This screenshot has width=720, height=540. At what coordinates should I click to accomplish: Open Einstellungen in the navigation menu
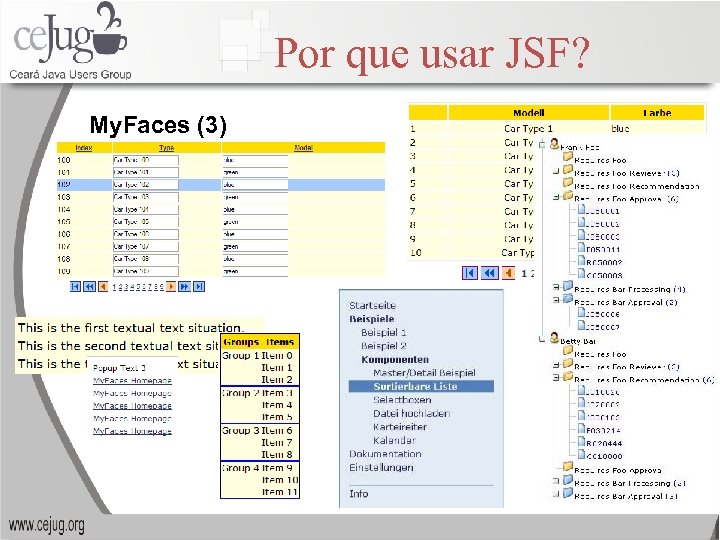[381, 467]
